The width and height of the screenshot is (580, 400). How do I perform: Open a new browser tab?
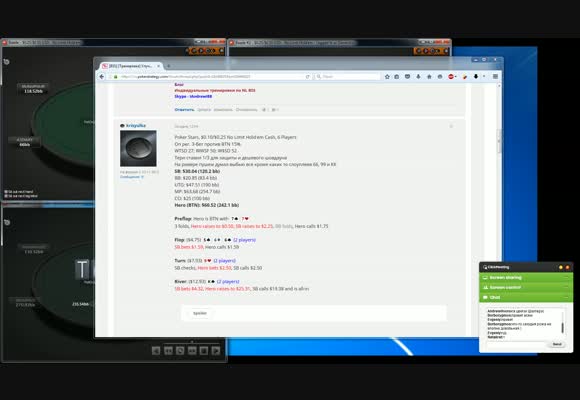click(168, 66)
